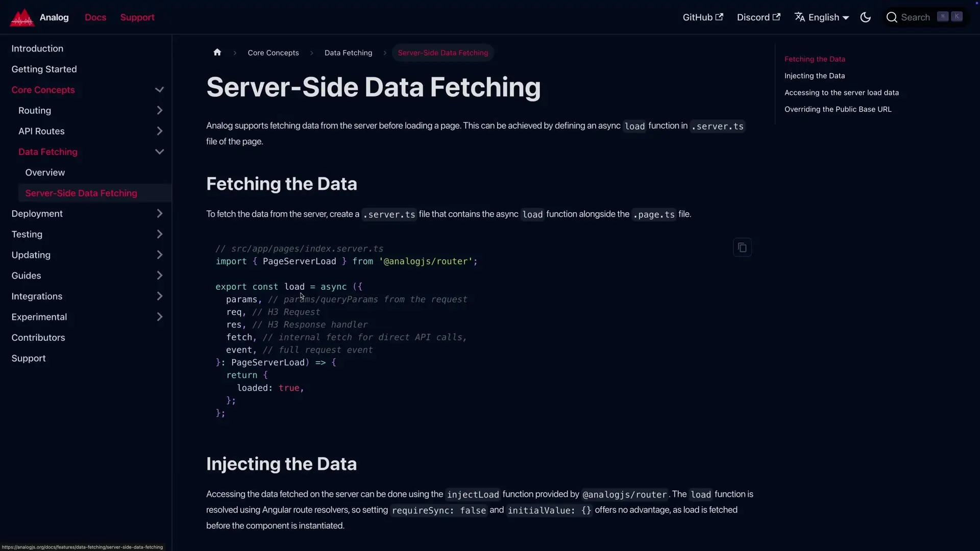Open Routing sidebar entry
980x551 pixels.
(x=35, y=110)
